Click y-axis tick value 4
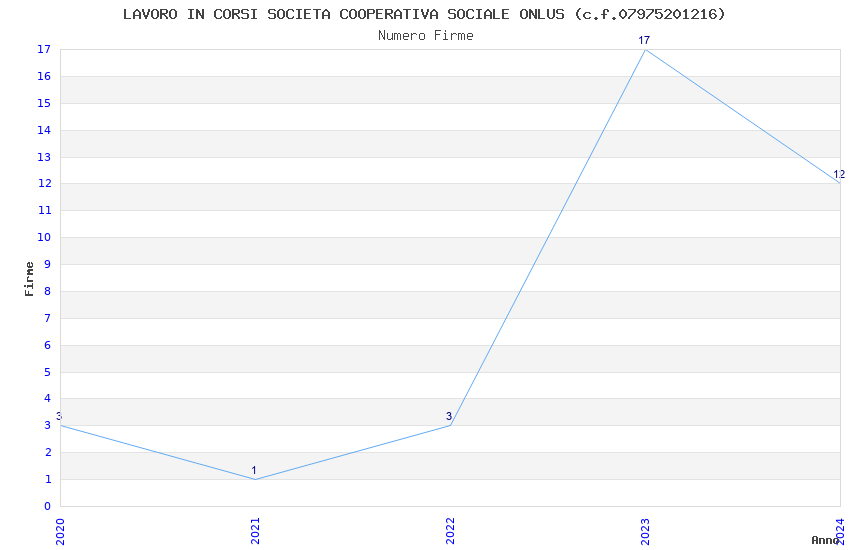Viewport: 850px width, 550px height. 48,398
